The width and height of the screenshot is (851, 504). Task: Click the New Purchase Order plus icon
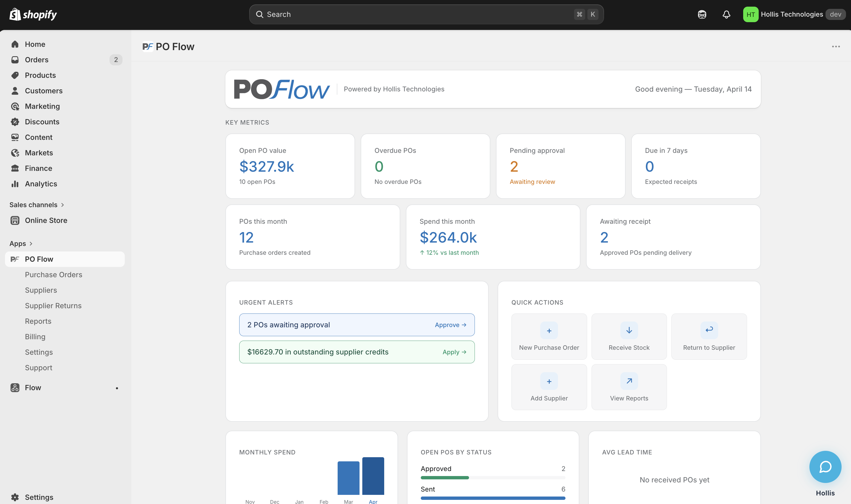[549, 330]
